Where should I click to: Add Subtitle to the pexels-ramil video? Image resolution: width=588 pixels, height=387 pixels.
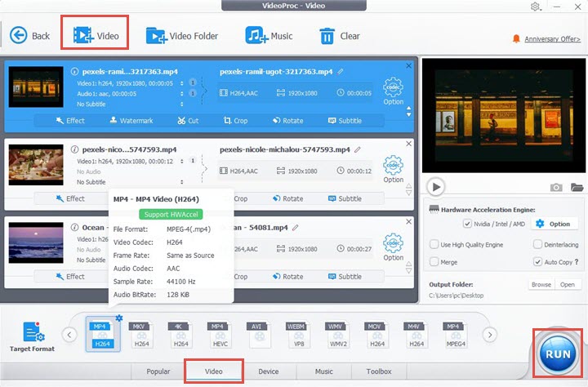[345, 121]
